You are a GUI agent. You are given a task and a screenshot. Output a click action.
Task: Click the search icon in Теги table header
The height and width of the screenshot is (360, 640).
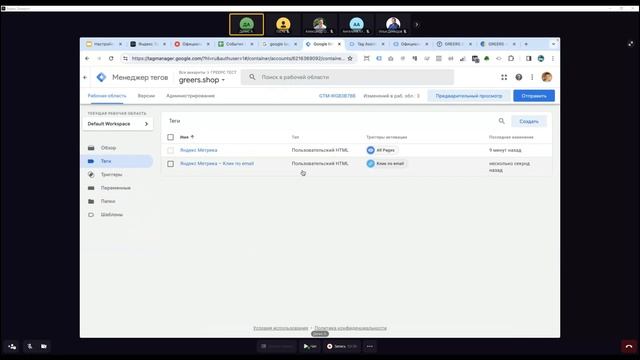(502, 121)
